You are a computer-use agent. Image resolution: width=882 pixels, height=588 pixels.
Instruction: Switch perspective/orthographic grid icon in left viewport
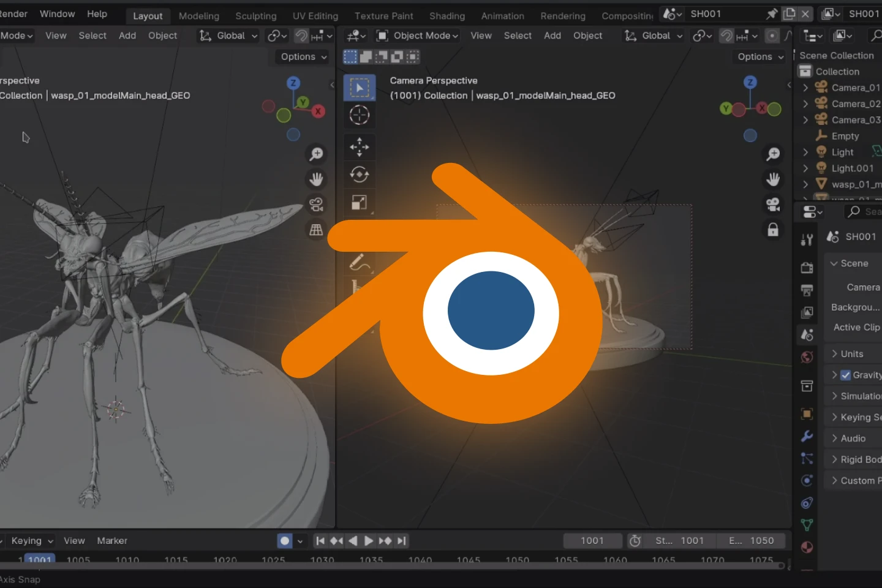(x=316, y=230)
